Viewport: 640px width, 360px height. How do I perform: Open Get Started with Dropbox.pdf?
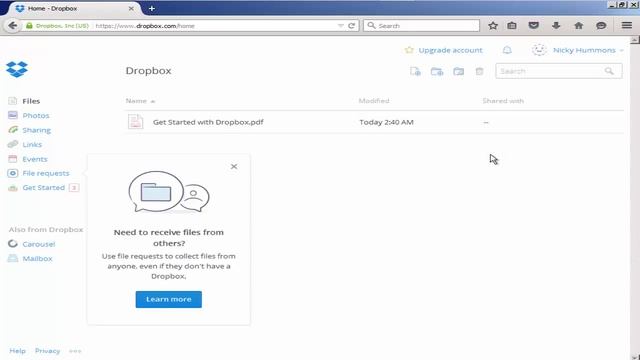(208, 122)
